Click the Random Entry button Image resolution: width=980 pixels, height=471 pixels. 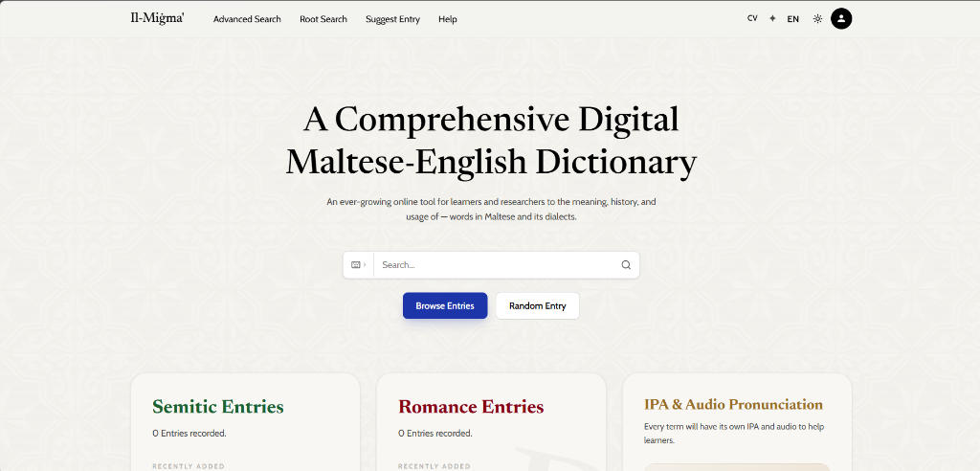[538, 306]
